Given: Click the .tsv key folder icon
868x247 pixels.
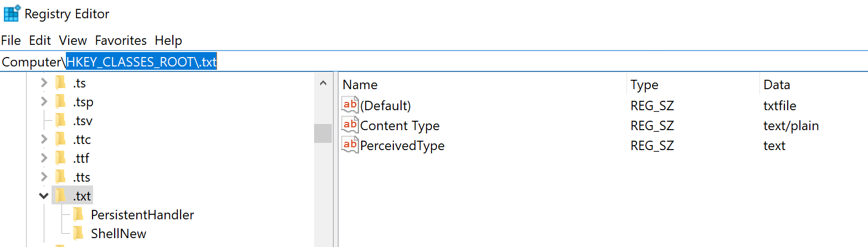Looking at the screenshot, I should 60,121.
